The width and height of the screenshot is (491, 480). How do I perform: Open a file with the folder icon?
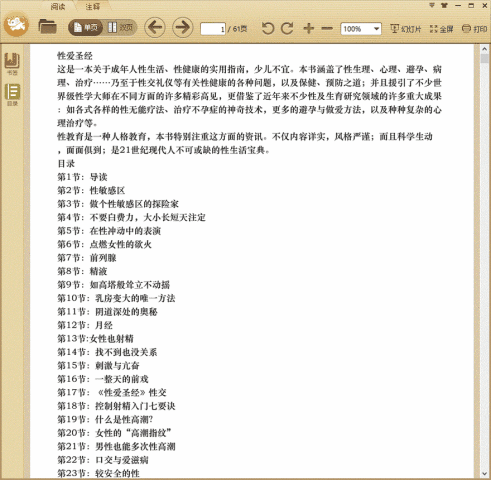click(x=47, y=27)
